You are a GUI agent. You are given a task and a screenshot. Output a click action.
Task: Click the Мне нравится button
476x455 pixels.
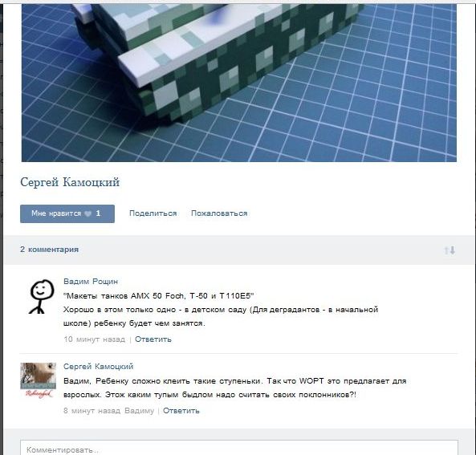pos(67,213)
